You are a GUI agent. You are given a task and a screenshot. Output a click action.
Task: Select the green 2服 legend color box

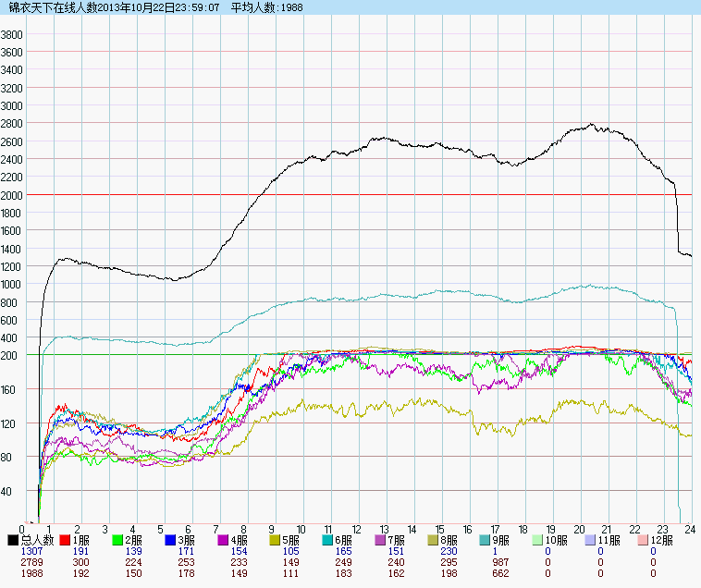[118, 540]
